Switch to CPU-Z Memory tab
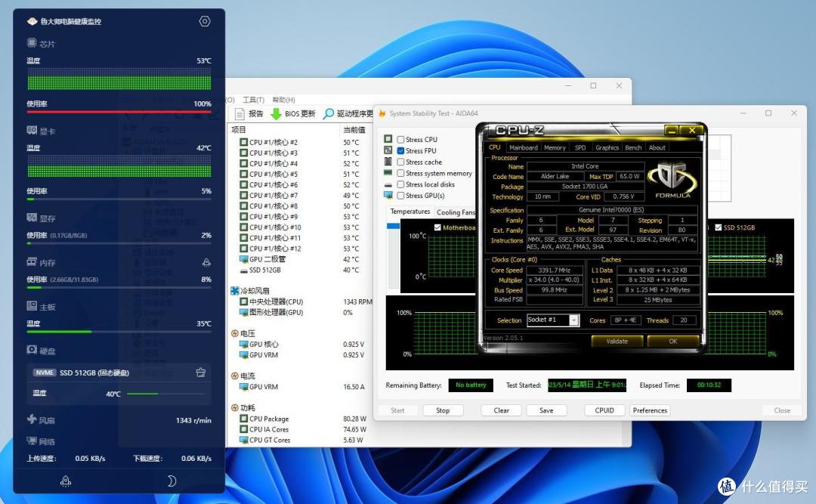816x504 pixels. click(x=555, y=148)
